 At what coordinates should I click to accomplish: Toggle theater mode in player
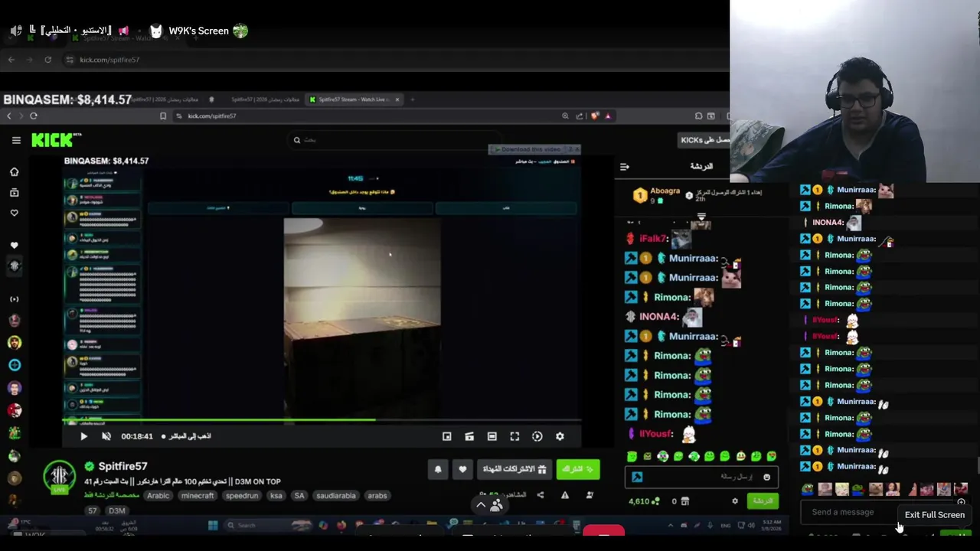492,436
